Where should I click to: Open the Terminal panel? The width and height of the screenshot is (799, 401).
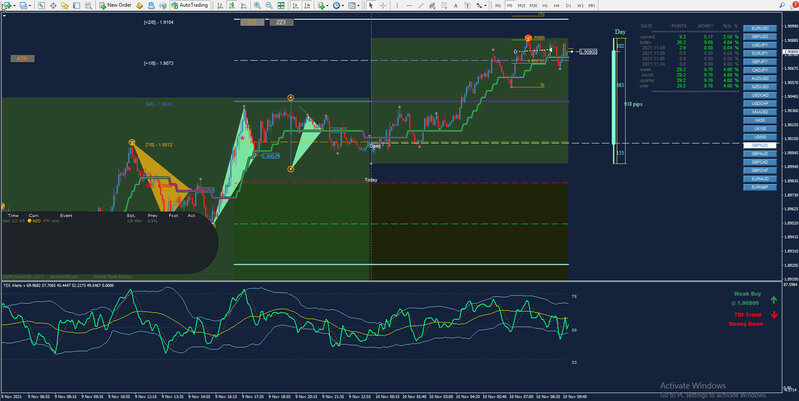(76, 5)
